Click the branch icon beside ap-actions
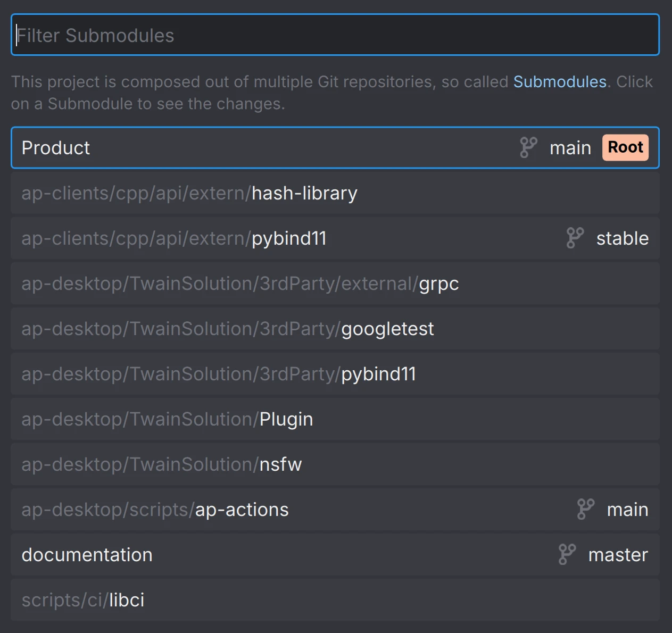Screen dimensions: 672x633 [585, 509]
